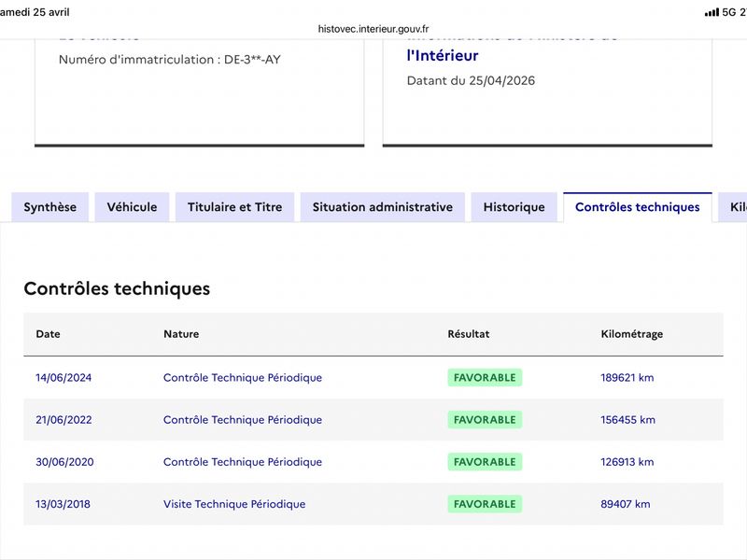The height and width of the screenshot is (560, 747).
Task: Click the Kilométrage column header
Action: click(632, 334)
